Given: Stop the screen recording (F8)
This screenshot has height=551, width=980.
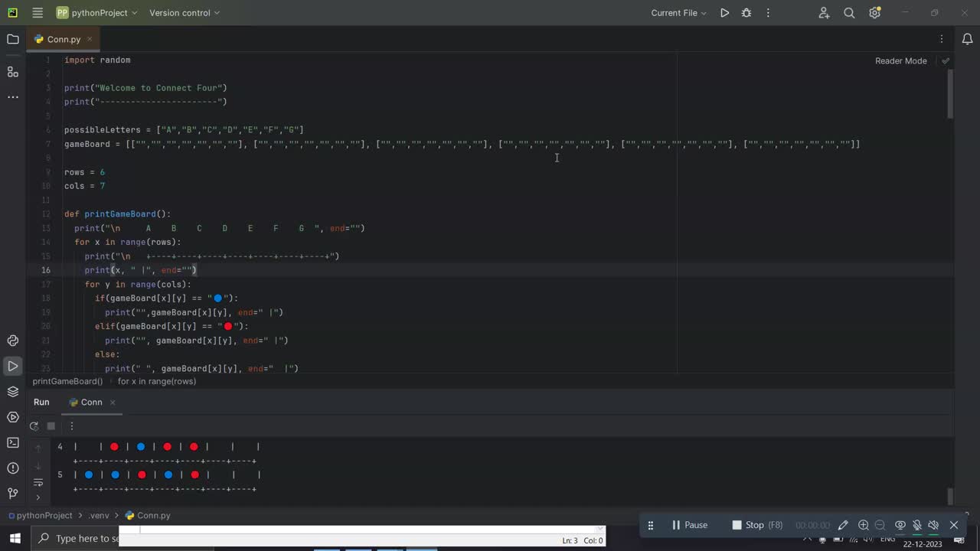Looking at the screenshot, I should [757, 525].
